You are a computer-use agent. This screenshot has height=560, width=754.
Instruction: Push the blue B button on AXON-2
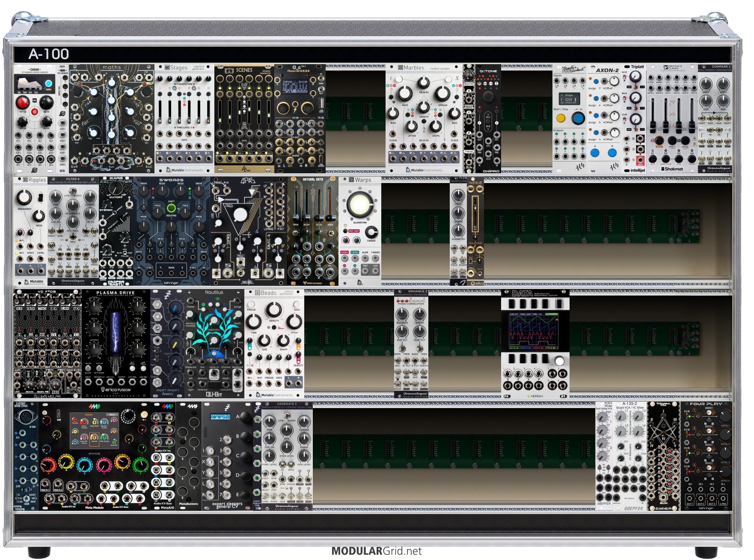point(612,152)
